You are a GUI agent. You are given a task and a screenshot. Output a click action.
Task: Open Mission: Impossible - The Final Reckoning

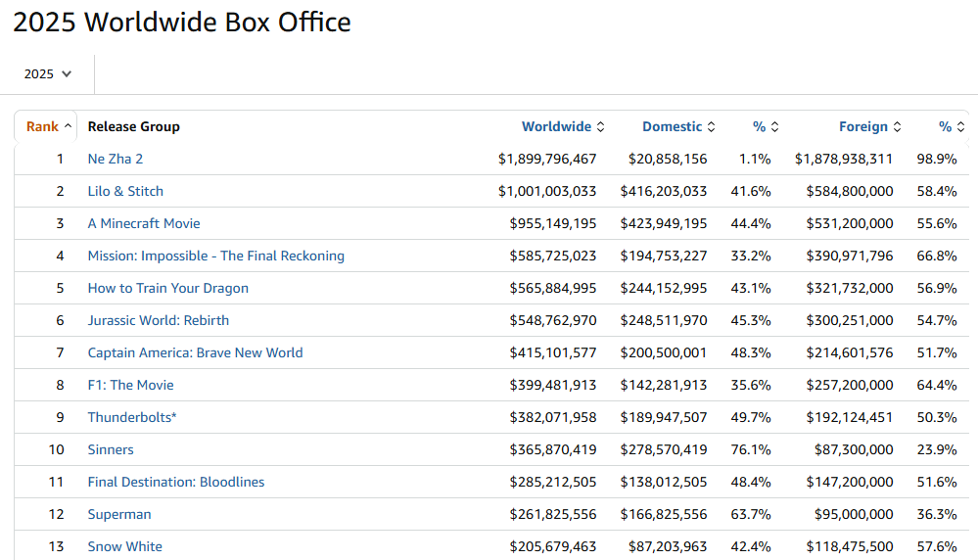pos(215,256)
